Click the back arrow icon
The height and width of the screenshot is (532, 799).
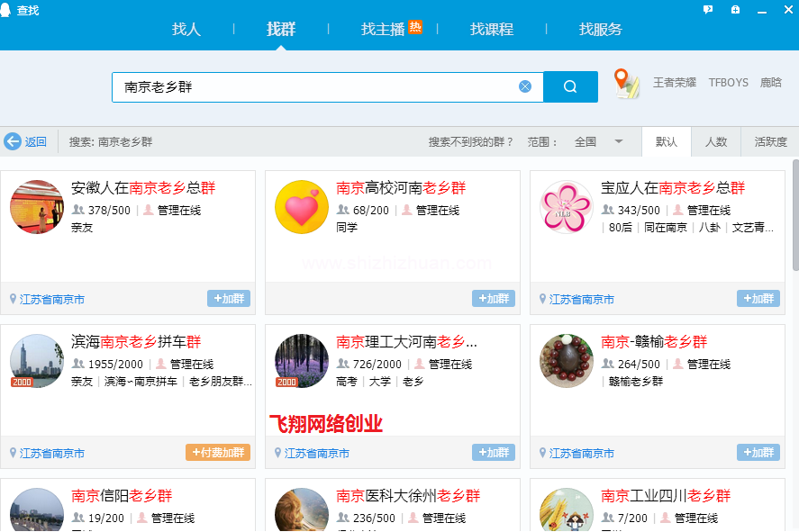pos(13,141)
